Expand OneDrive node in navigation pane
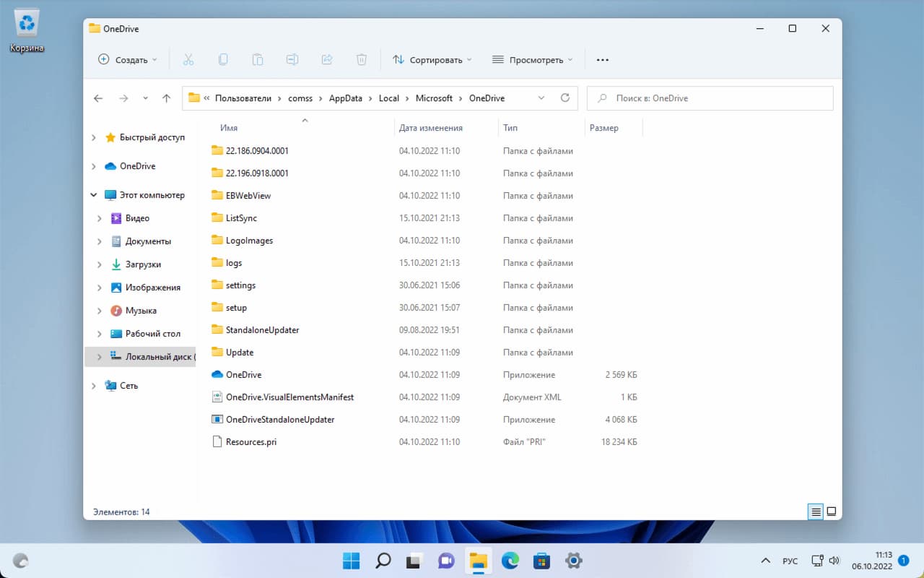 point(94,166)
